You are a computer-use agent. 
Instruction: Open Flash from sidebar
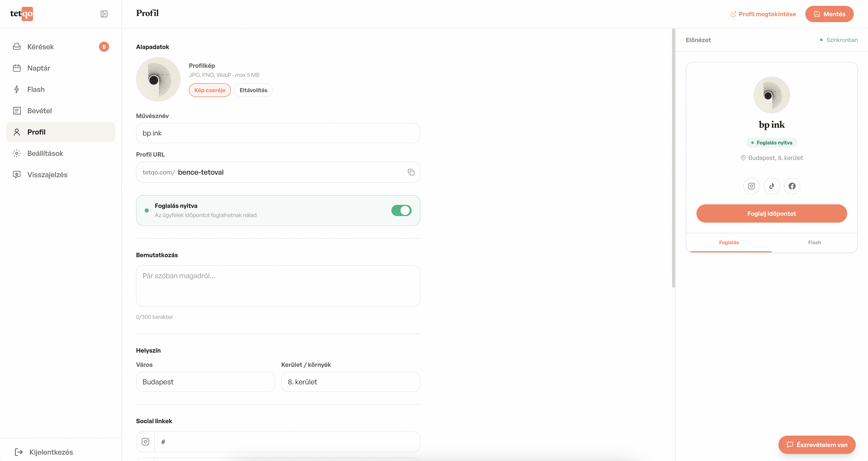(36, 89)
